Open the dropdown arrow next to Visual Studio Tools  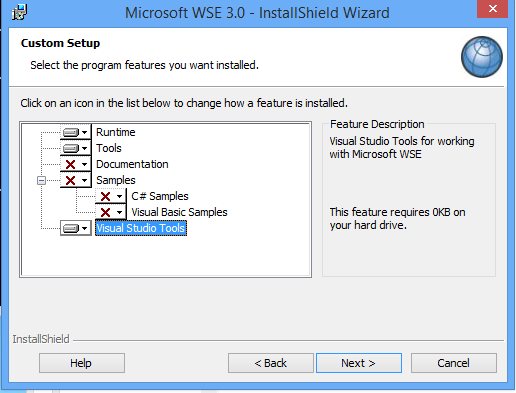(x=85, y=228)
